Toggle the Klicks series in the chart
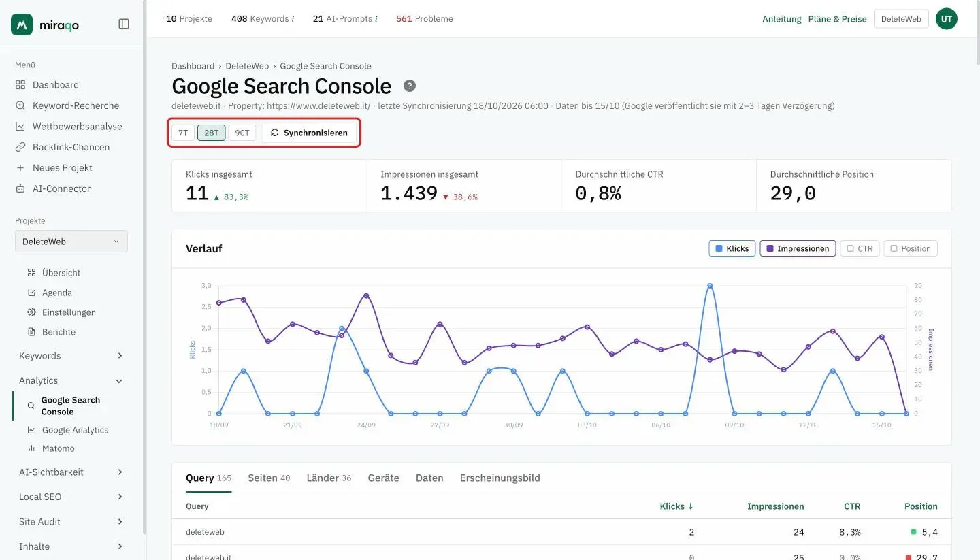Screen dimensions: 980x560 coord(732,248)
